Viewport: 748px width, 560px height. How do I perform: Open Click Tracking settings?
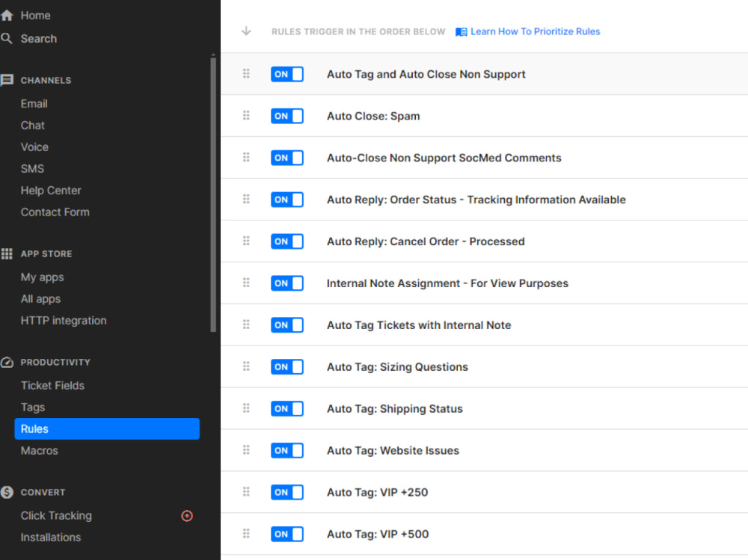click(x=56, y=516)
